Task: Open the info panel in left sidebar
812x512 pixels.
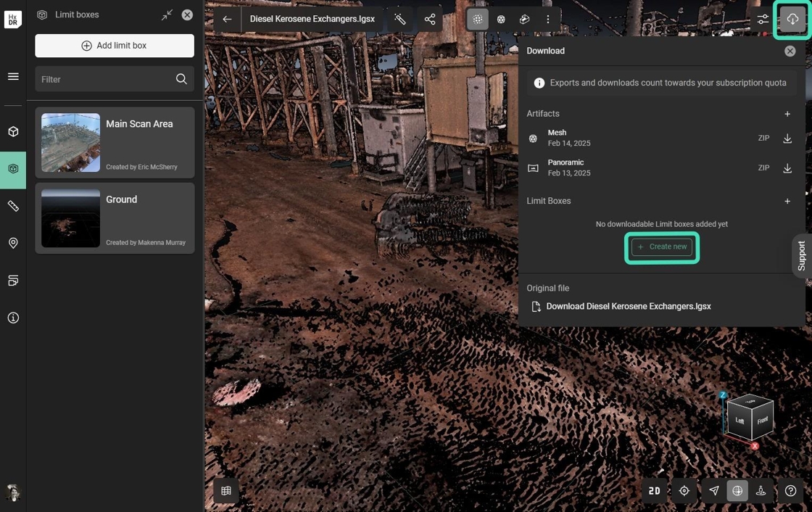Action: (13, 318)
